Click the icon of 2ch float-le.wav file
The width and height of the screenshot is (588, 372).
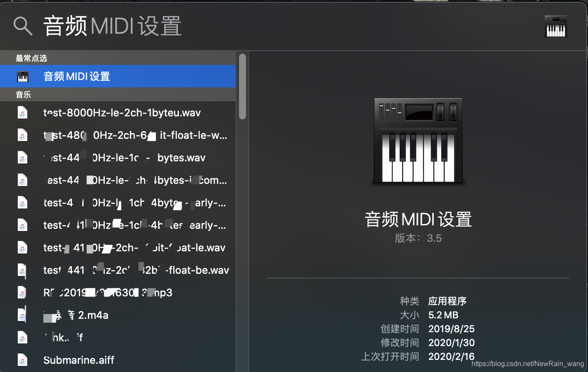tap(23, 247)
